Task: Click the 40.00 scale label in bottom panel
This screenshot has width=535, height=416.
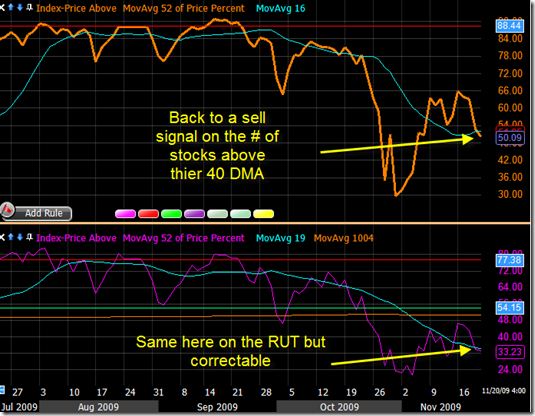Action: [x=510, y=337]
